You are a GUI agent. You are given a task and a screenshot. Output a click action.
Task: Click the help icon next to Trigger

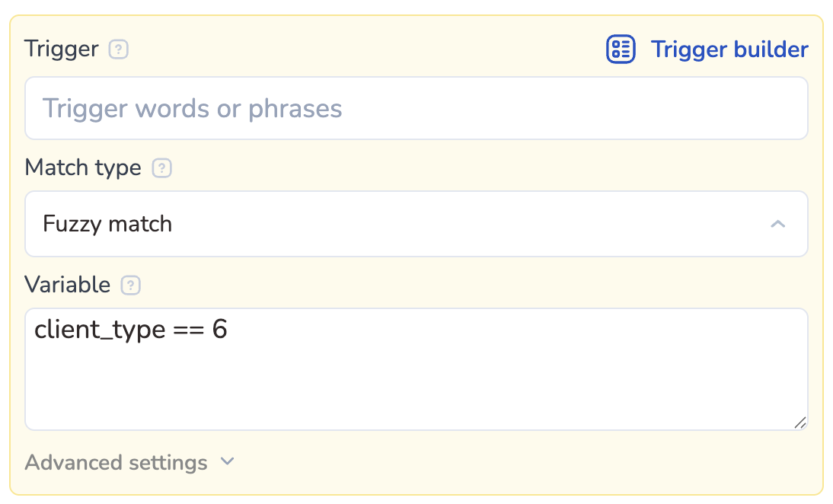pos(118,49)
